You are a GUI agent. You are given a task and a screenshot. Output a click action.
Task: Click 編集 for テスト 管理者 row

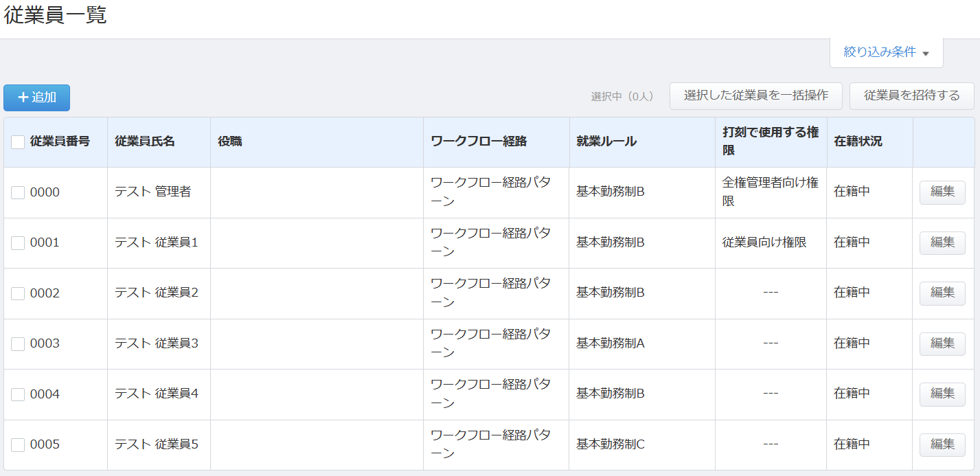[942, 192]
